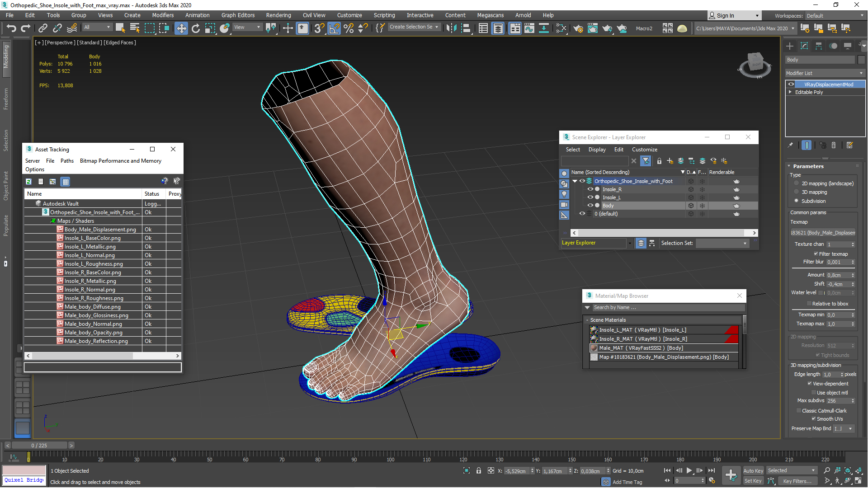Toggle the Smooth UVs checkbox

click(x=814, y=419)
